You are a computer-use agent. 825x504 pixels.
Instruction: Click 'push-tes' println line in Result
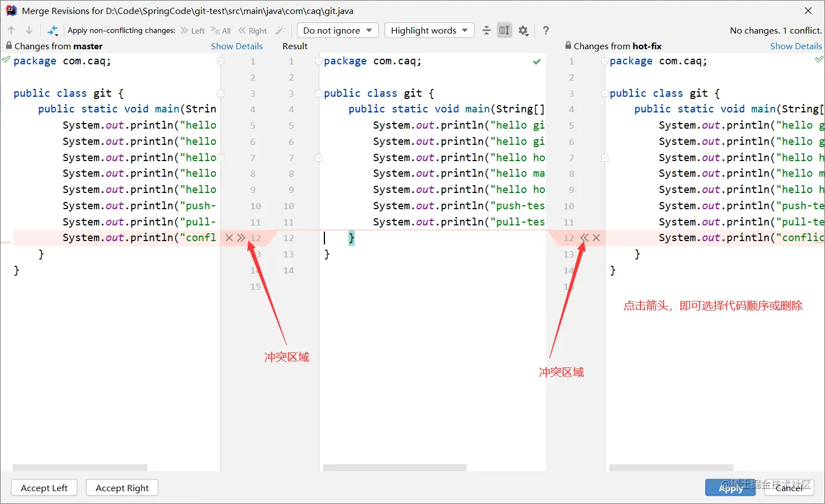[459, 206]
